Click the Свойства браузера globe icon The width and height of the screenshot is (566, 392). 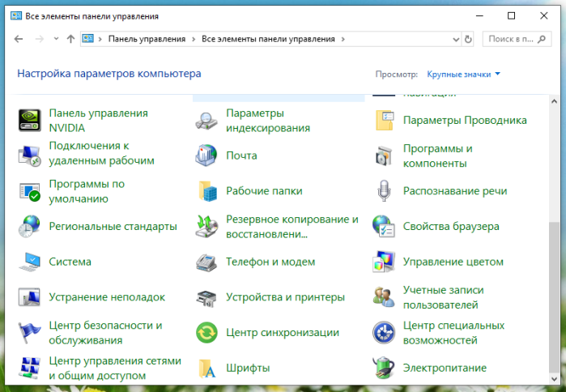pyautogui.click(x=384, y=226)
